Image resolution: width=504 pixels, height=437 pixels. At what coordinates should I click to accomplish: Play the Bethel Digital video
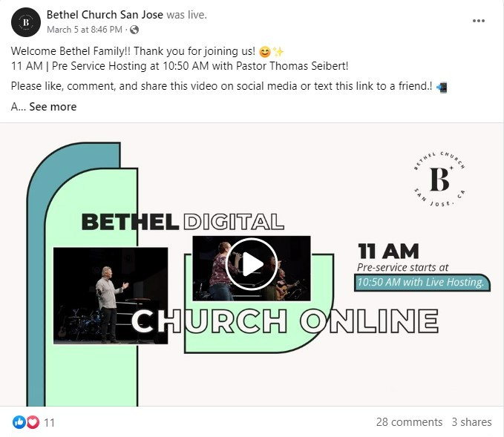click(x=252, y=264)
